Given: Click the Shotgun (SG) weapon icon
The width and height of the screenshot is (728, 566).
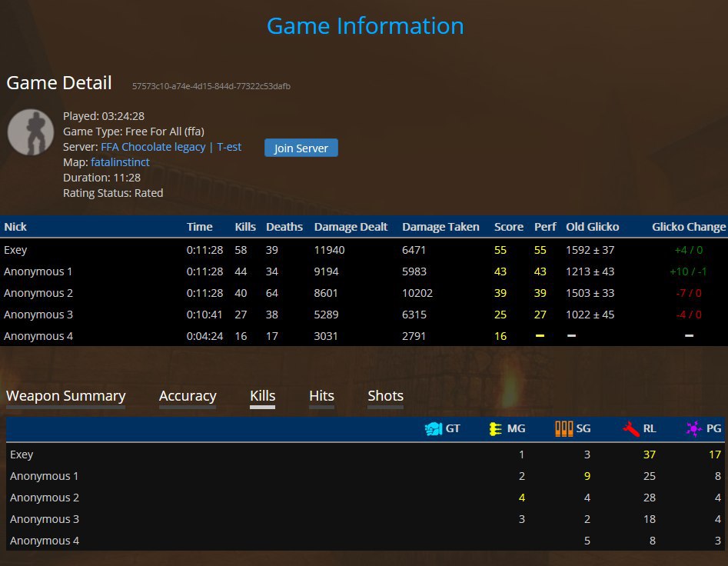Looking at the screenshot, I should (563, 428).
